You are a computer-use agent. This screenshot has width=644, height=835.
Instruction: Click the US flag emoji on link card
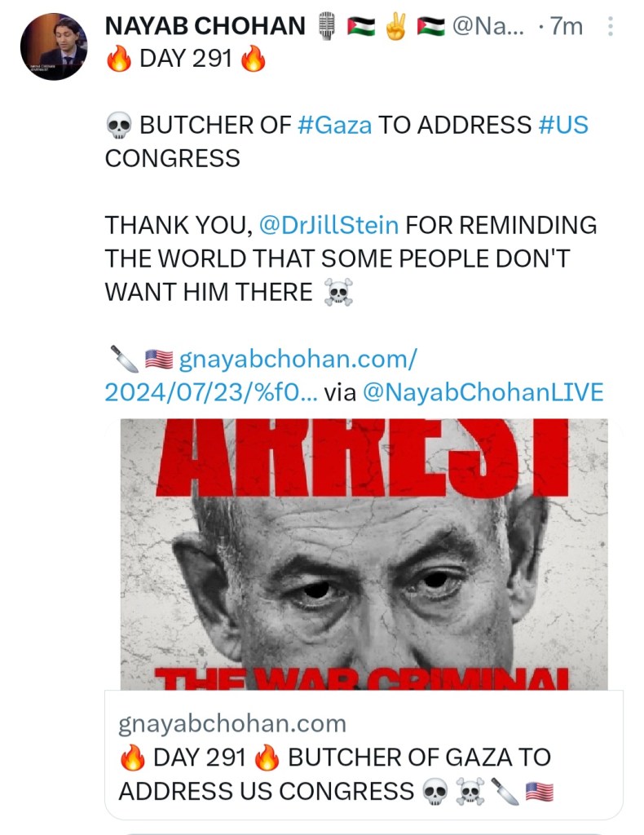click(x=539, y=791)
